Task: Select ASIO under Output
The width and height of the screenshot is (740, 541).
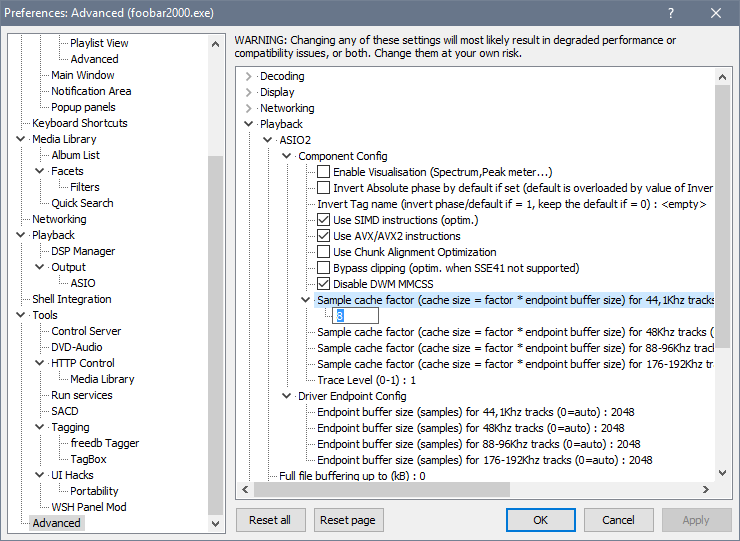Action: [x=83, y=283]
